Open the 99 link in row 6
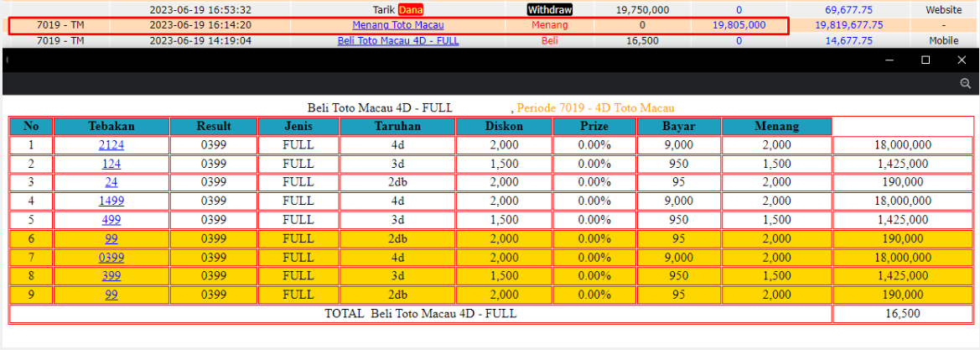 pyautogui.click(x=111, y=238)
